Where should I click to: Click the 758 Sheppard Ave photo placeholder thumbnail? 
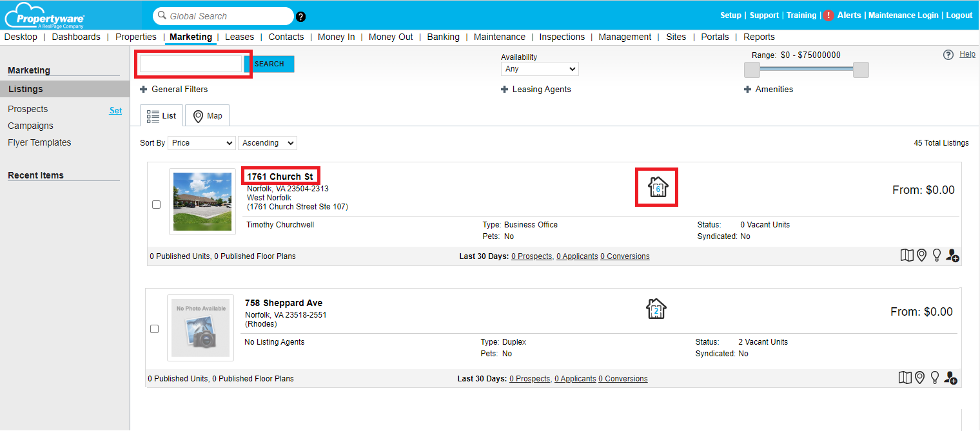click(201, 328)
